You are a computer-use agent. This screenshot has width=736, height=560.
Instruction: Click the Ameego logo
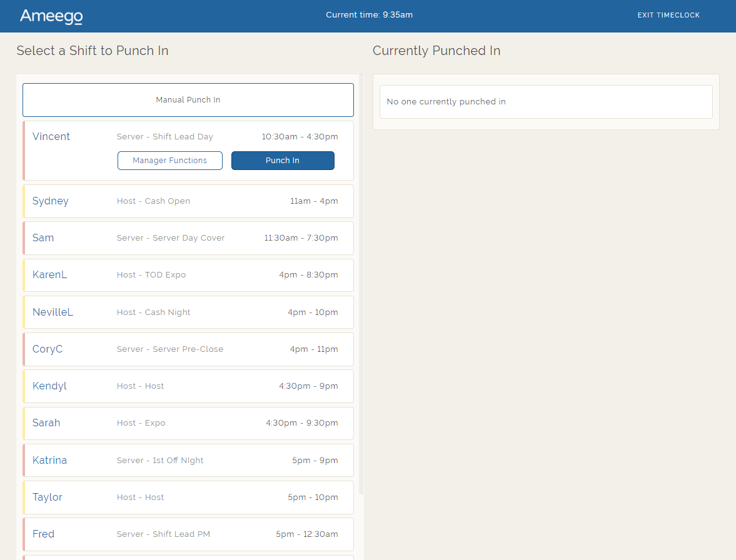click(51, 16)
